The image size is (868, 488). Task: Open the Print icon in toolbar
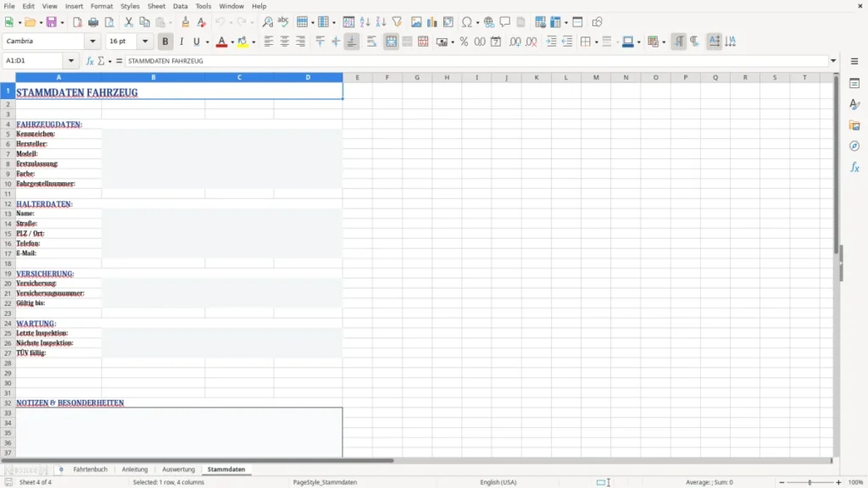(93, 22)
